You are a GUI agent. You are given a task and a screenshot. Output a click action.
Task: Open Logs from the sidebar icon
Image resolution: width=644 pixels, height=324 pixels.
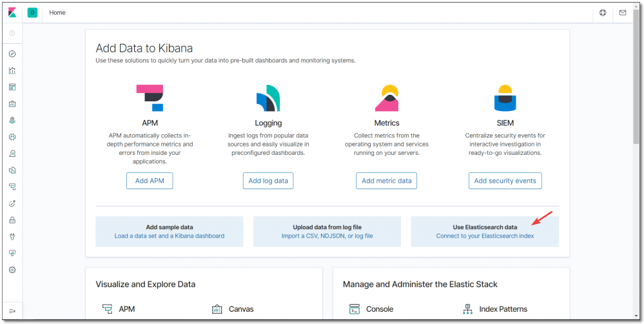tap(12, 170)
